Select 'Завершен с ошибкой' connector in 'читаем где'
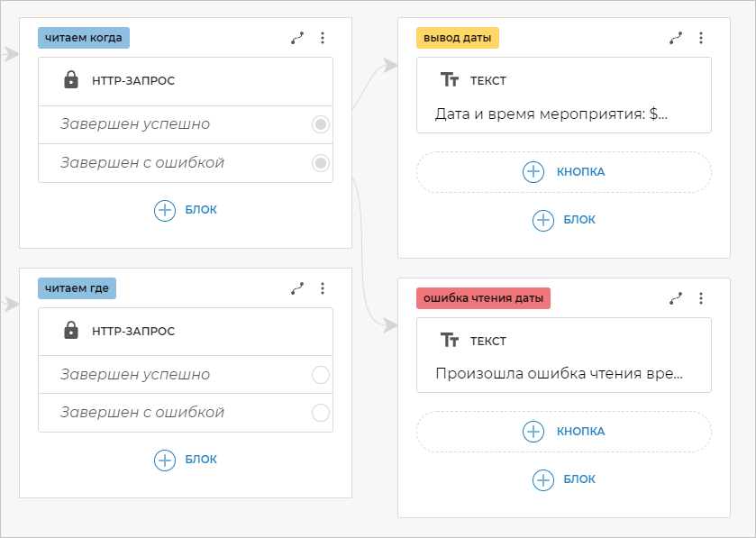 point(320,413)
